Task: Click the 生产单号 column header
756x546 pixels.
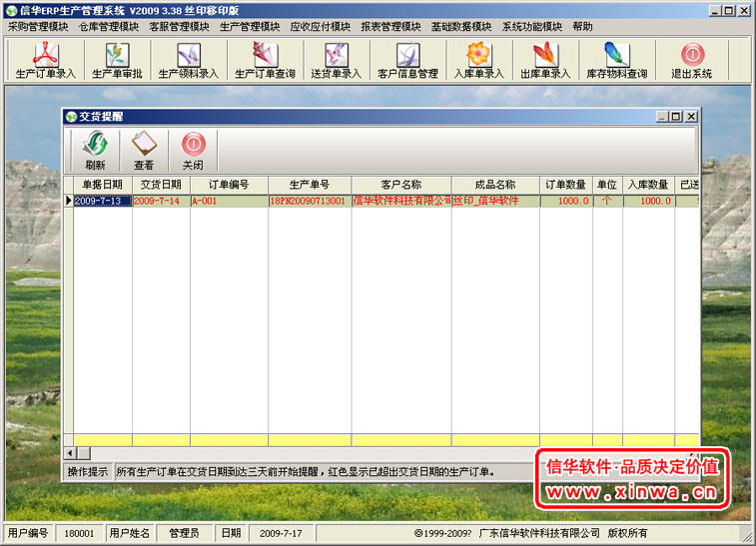Action: [x=310, y=185]
